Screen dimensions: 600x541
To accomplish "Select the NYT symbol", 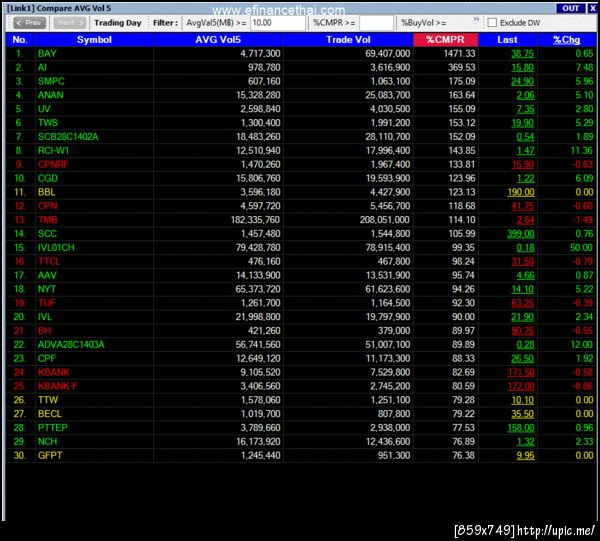I will coord(47,289).
